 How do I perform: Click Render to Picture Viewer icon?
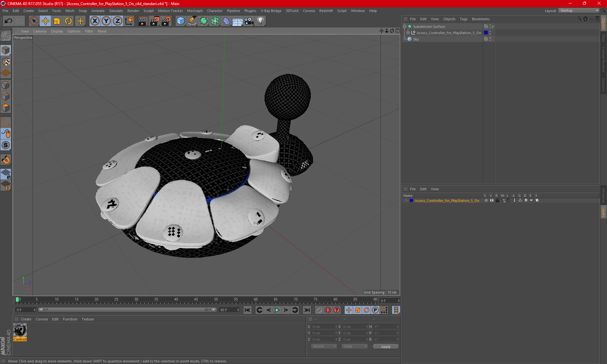[155, 21]
